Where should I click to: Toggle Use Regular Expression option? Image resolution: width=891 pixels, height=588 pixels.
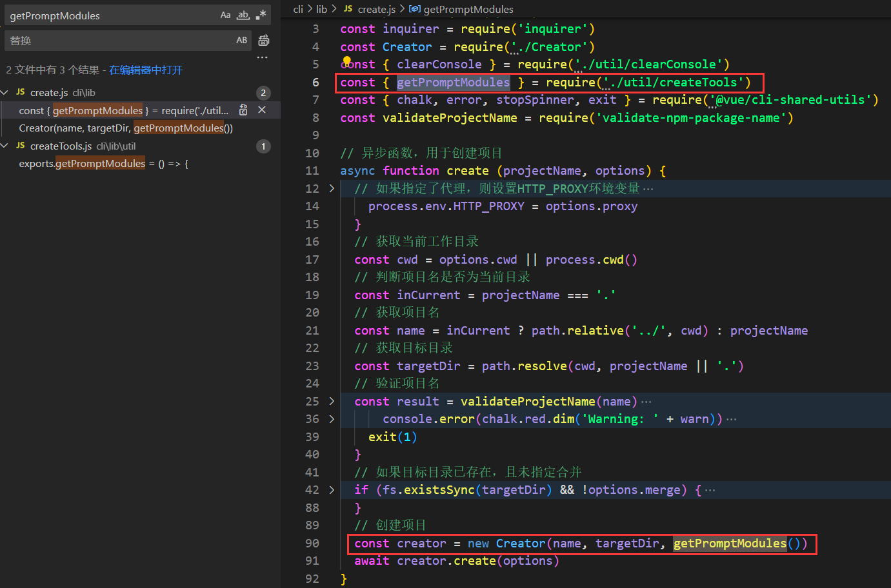(261, 15)
